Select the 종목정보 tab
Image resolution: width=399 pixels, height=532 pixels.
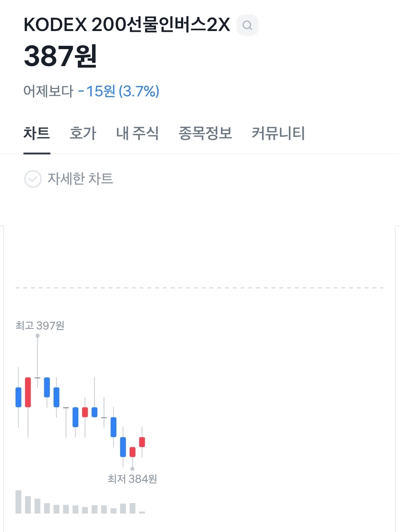point(205,133)
